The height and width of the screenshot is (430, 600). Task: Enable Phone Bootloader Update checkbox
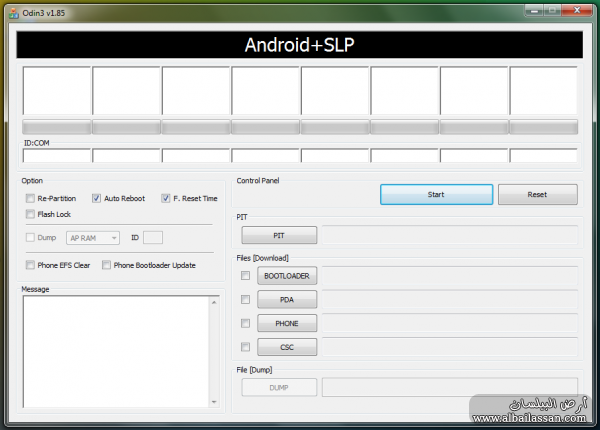coord(106,265)
